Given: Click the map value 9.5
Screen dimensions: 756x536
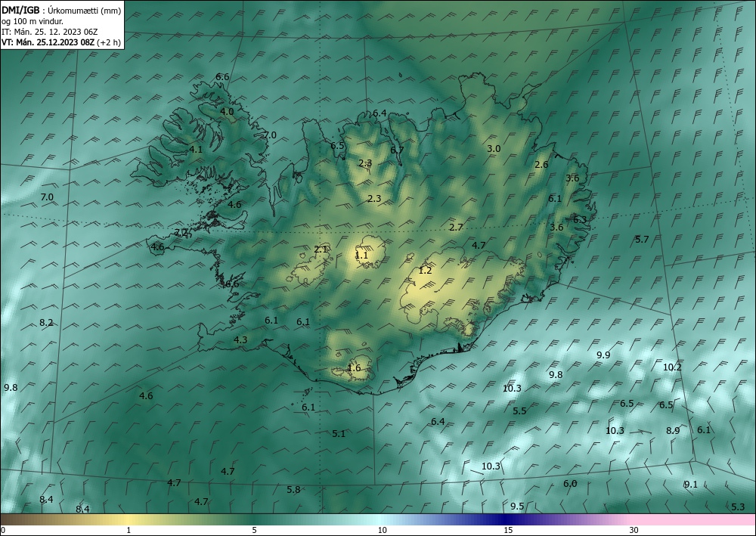Looking at the screenshot, I should tap(517, 506).
